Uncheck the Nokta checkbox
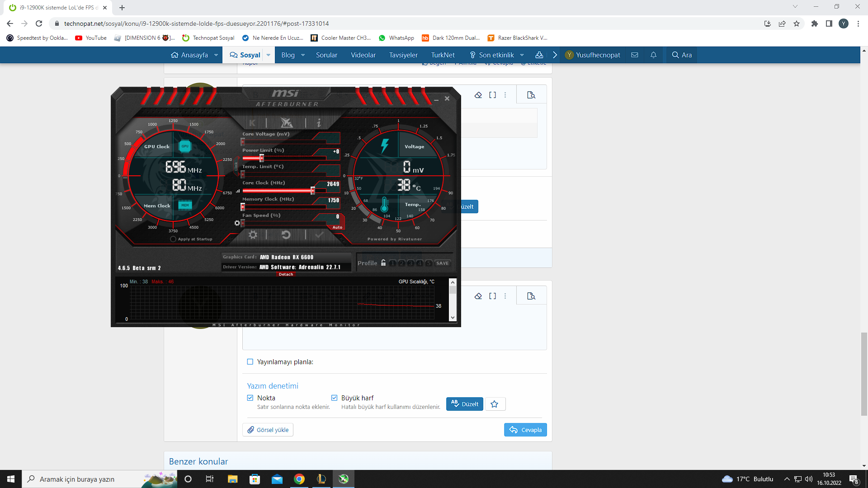868x488 pixels. coord(250,398)
